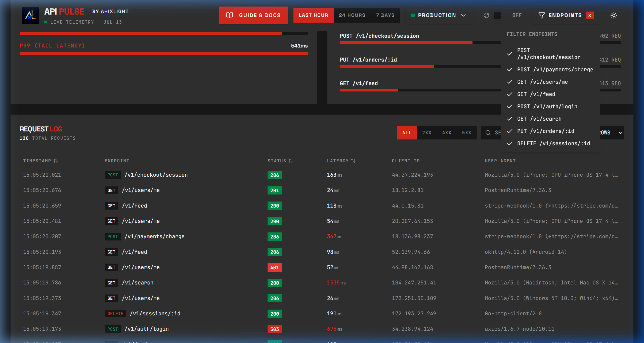Click the 120 total requests label
644x343 pixels.
click(x=48, y=138)
